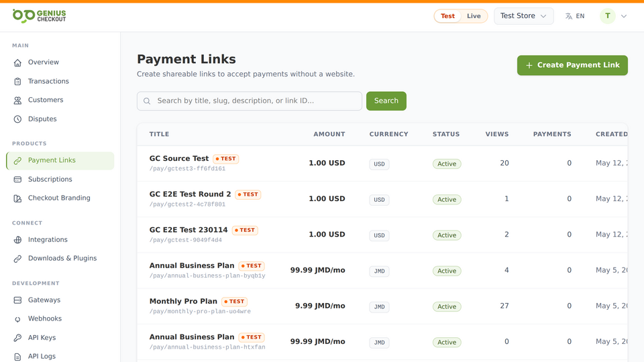Image resolution: width=644 pixels, height=362 pixels.
Task: Click the Webhooks icon in sidebar
Action: [17, 319]
